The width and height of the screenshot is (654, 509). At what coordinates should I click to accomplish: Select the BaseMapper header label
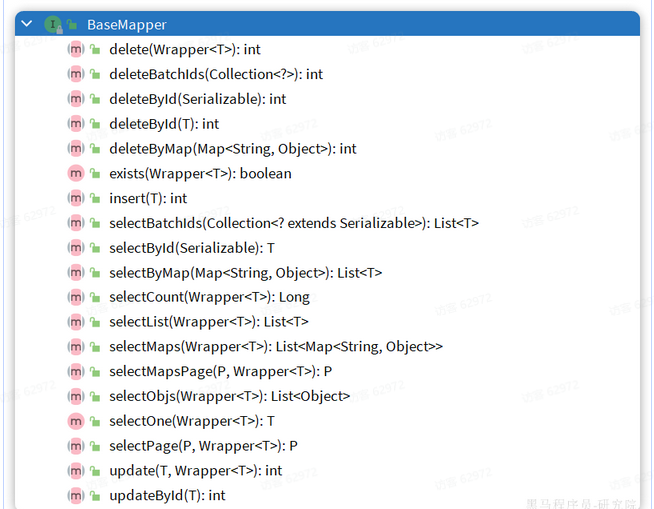click(127, 25)
